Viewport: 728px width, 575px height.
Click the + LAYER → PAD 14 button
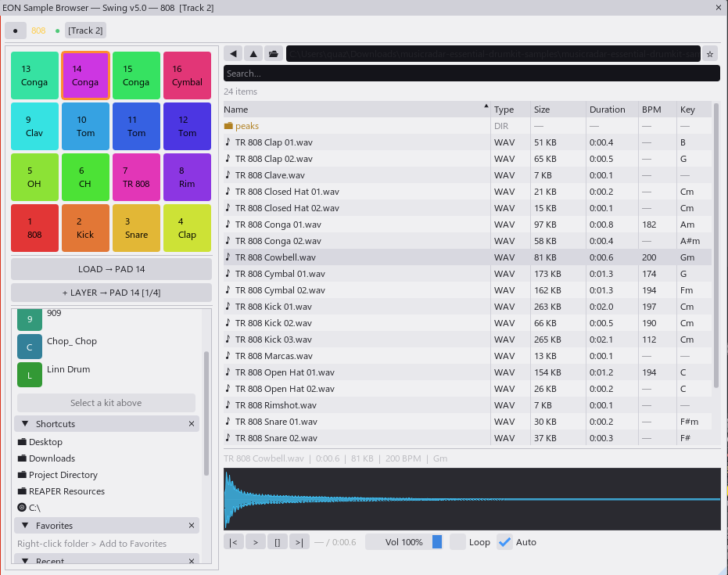(111, 293)
